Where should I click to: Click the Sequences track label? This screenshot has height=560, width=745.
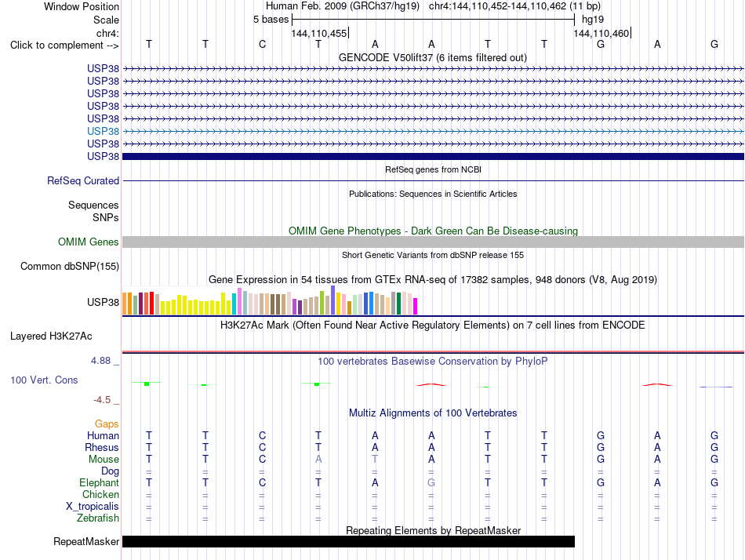93,205
